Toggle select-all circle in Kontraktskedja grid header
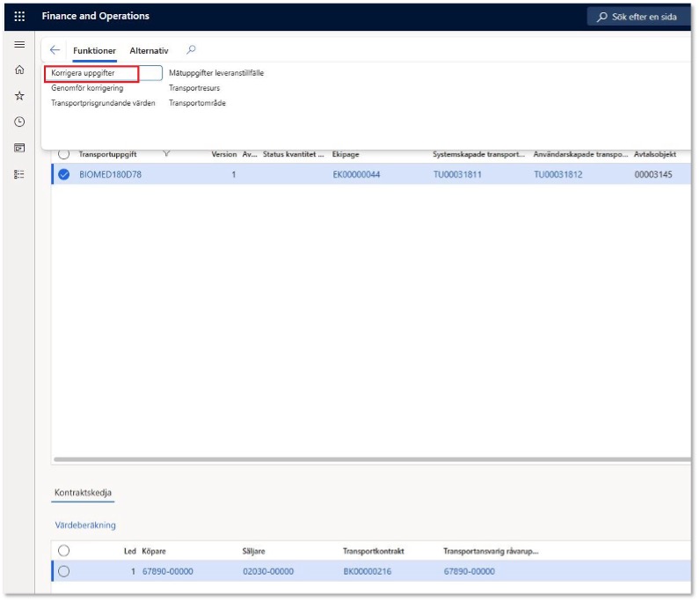The width and height of the screenshot is (700, 602). [64, 551]
